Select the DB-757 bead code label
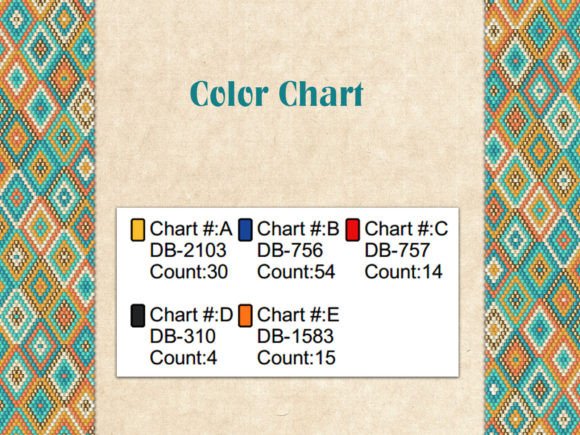The height and width of the screenshot is (435, 580). 397,250
